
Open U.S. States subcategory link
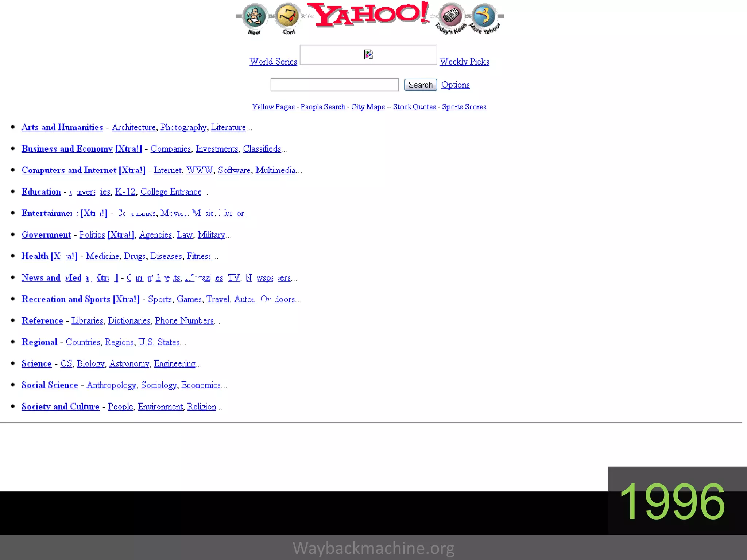coord(159,342)
